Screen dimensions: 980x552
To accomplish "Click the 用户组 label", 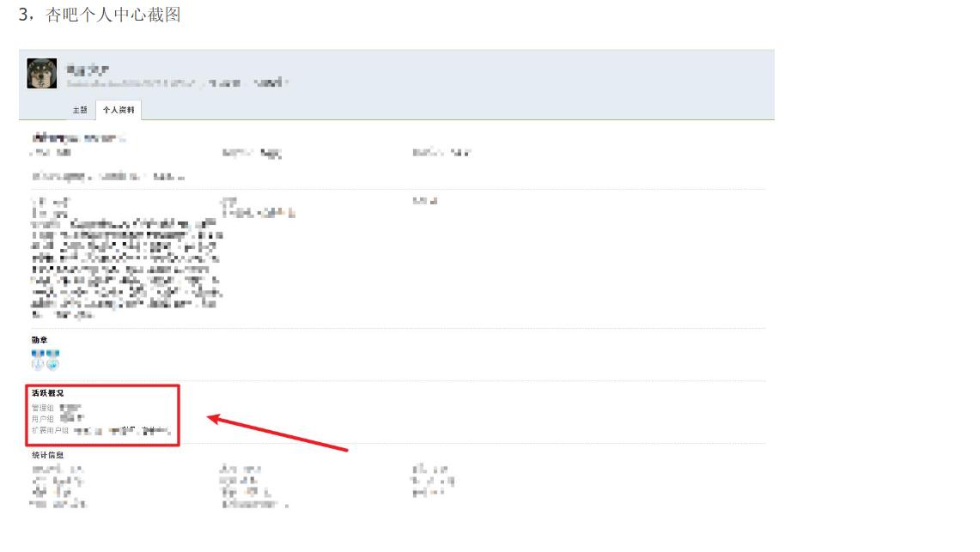I will [x=43, y=418].
